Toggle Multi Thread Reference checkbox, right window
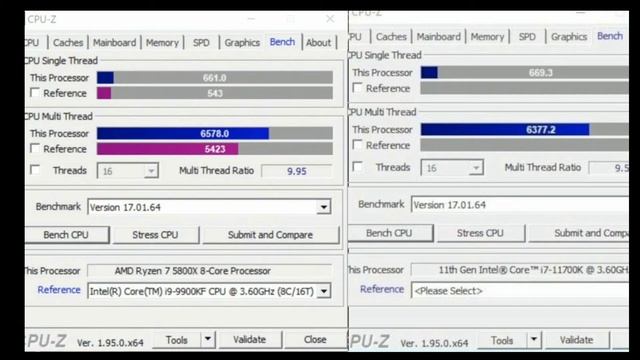 tap(358, 145)
